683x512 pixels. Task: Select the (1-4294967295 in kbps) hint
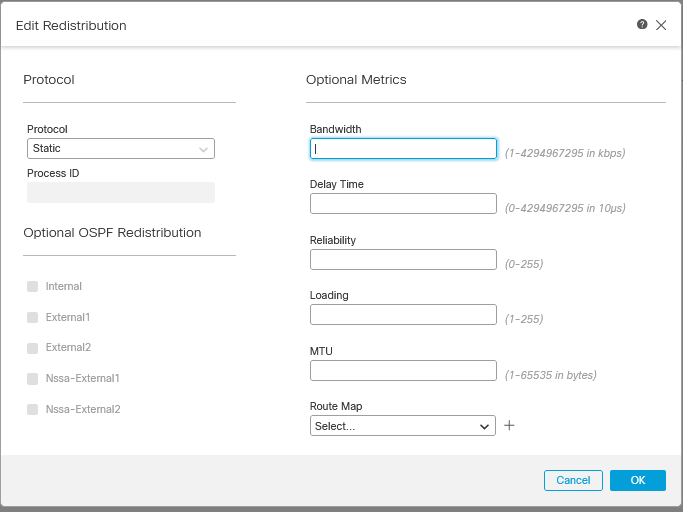click(x=565, y=153)
